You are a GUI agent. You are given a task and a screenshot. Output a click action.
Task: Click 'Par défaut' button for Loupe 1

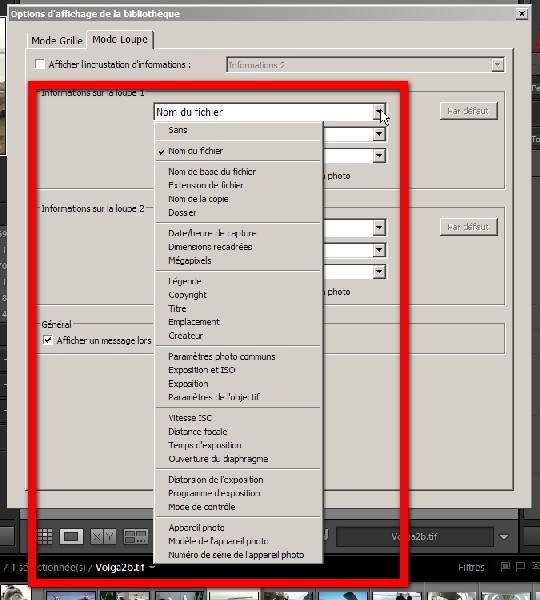click(468, 111)
